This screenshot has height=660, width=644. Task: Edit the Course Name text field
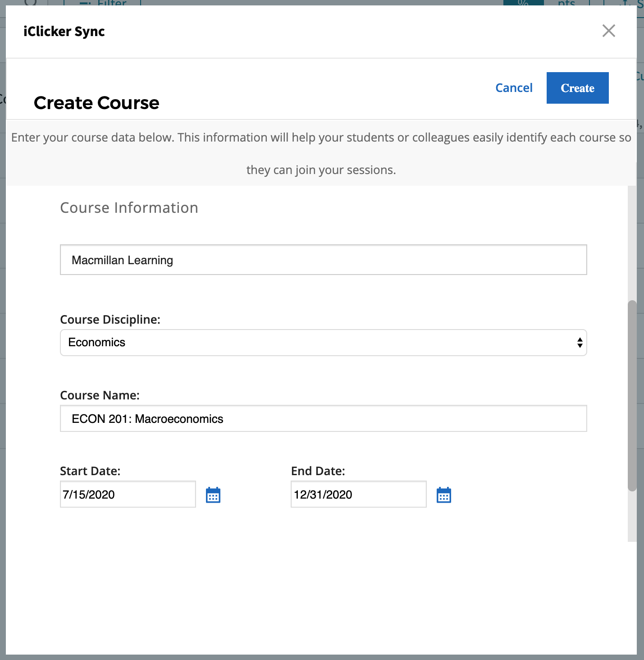[x=323, y=418]
